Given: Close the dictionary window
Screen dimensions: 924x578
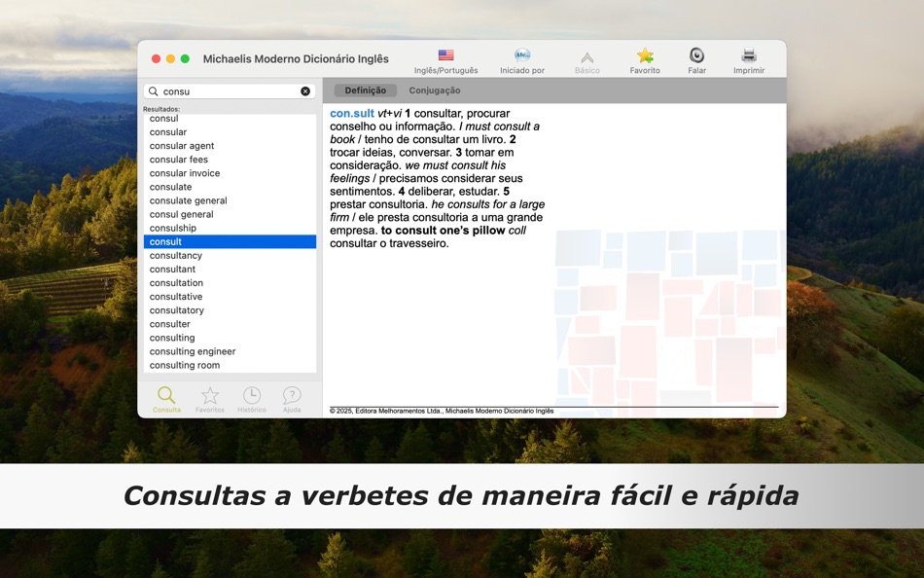Looking at the screenshot, I should (x=157, y=59).
